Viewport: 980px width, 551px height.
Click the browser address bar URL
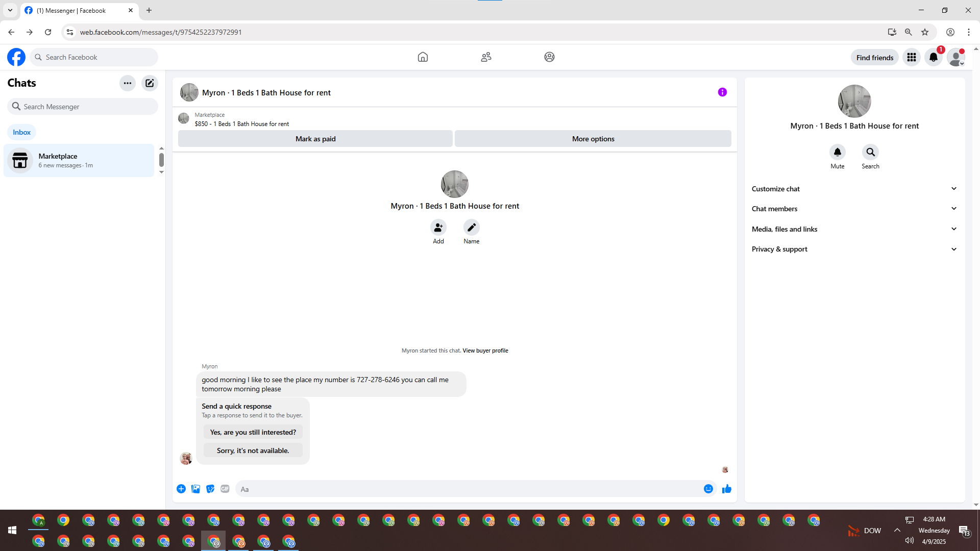(x=161, y=32)
